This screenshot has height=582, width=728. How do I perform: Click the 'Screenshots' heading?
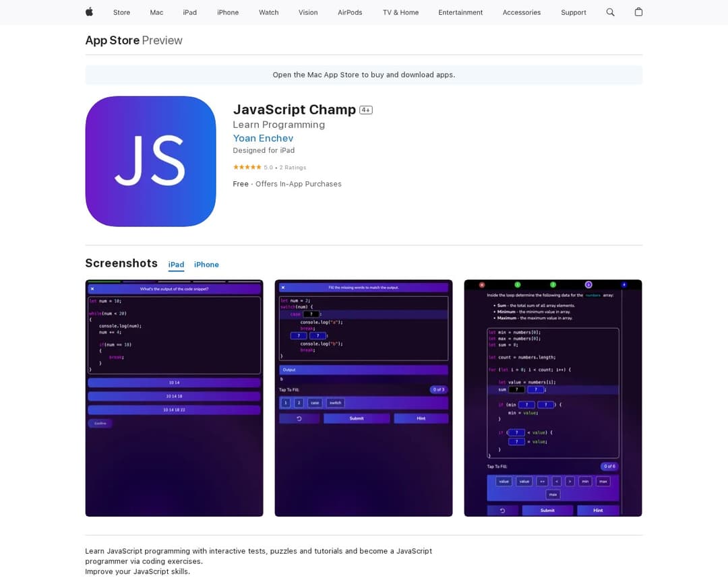click(x=121, y=263)
